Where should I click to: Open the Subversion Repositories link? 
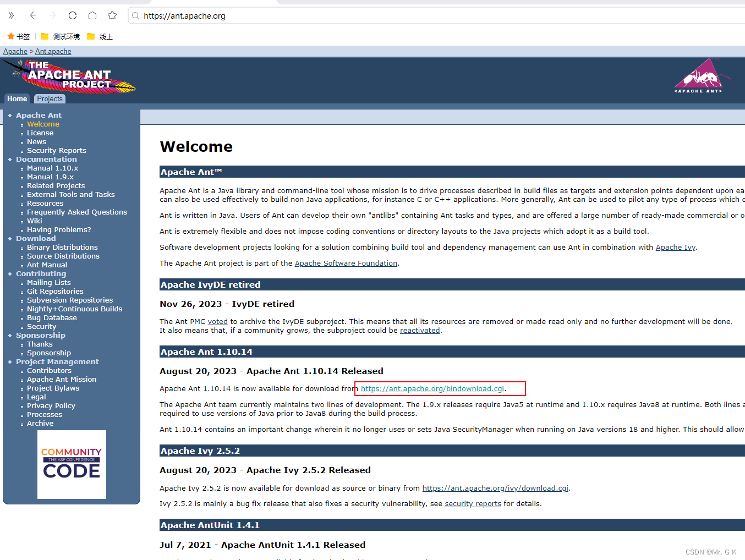coord(70,300)
